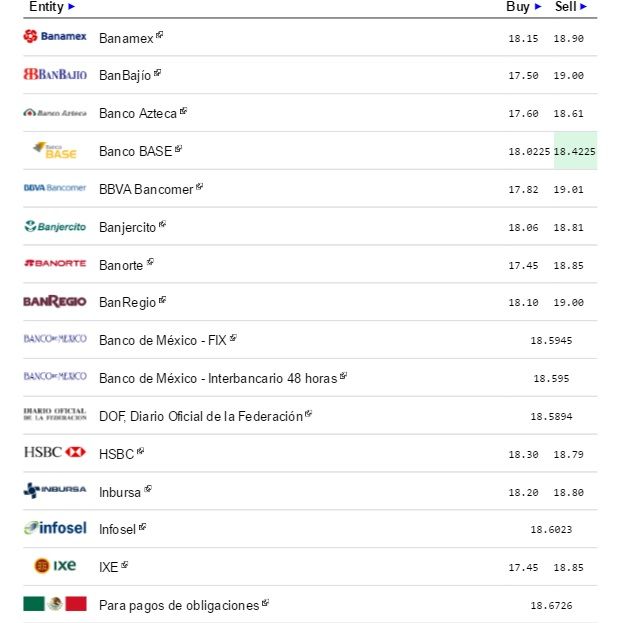Viewport: 620px width, 623px height.
Task: Click the Banco BASE logo
Action: pyautogui.click(x=55, y=150)
